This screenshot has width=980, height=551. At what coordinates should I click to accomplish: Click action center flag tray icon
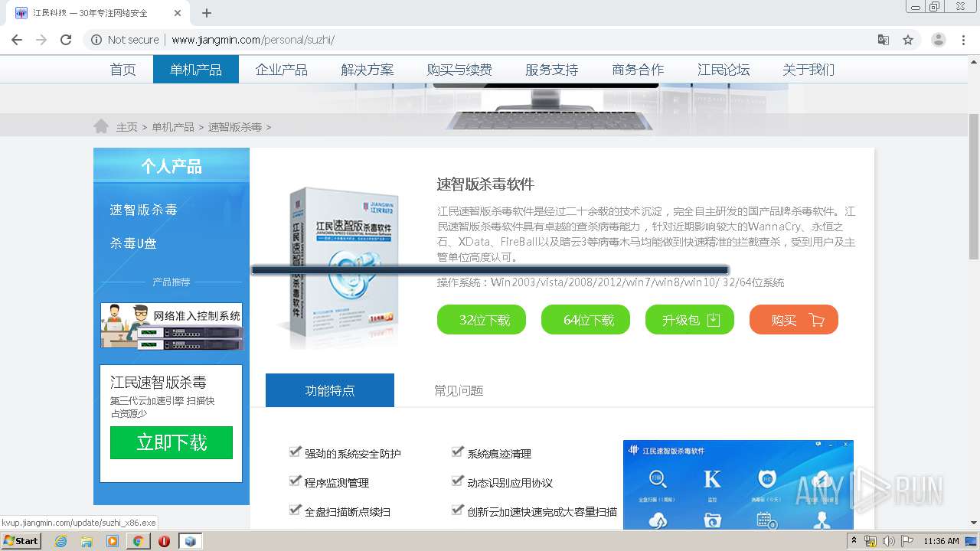click(x=906, y=541)
